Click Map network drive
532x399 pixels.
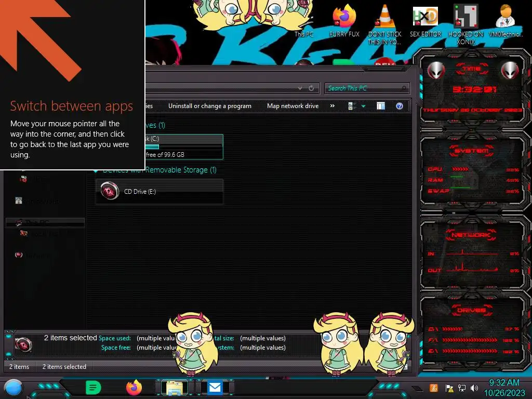click(x=293, y=106)
